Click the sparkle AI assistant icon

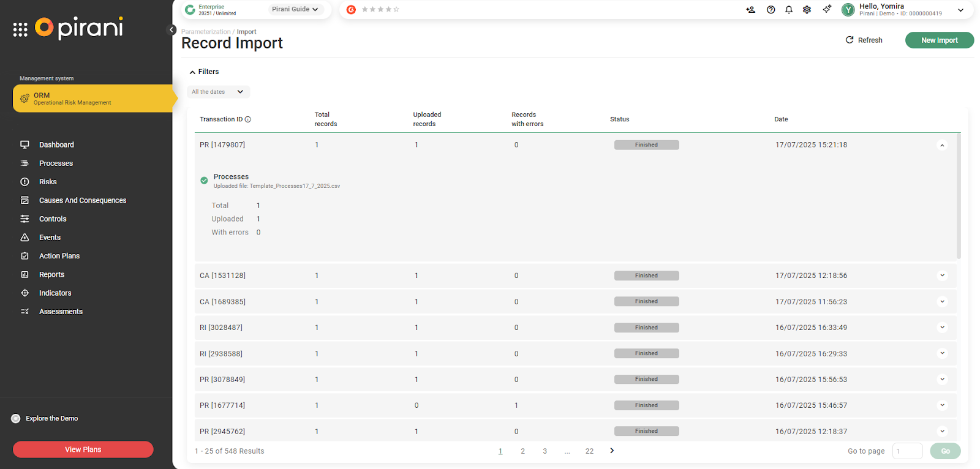tap(827, 9)
